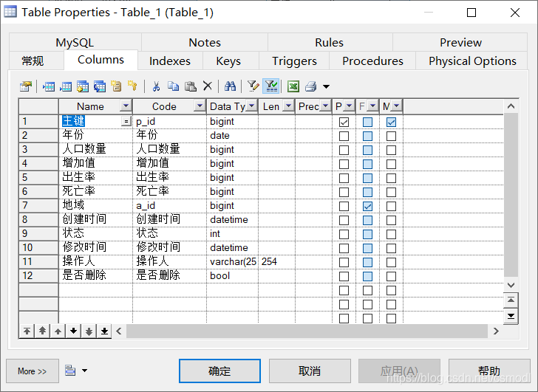Uncheck the M checkbox for 主键 row
This screenshot has height=392, width=538.
(391, 122)
